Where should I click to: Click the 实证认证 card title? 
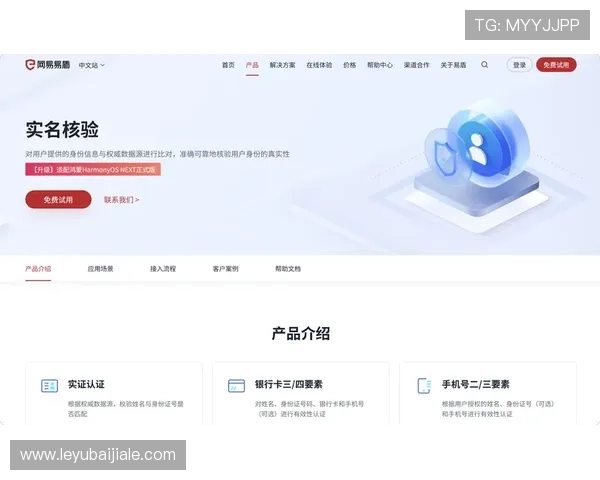(x=86, y=384)
